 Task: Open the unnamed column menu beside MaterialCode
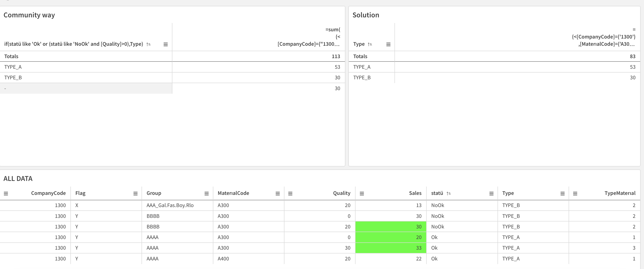(x=290, y=193)
